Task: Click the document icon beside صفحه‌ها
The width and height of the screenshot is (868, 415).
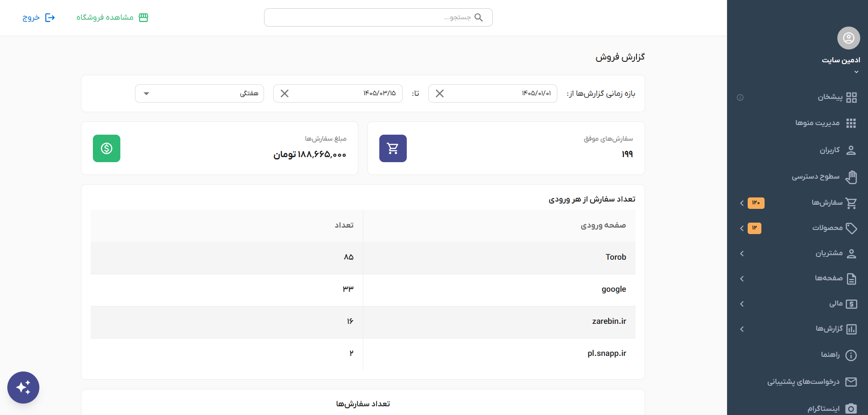Action: 851,278
